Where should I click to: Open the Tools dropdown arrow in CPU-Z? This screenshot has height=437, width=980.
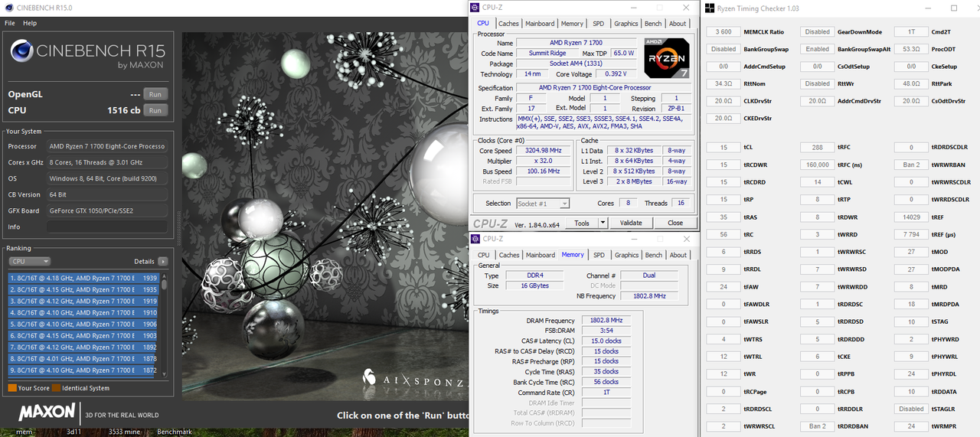point(603,223)
